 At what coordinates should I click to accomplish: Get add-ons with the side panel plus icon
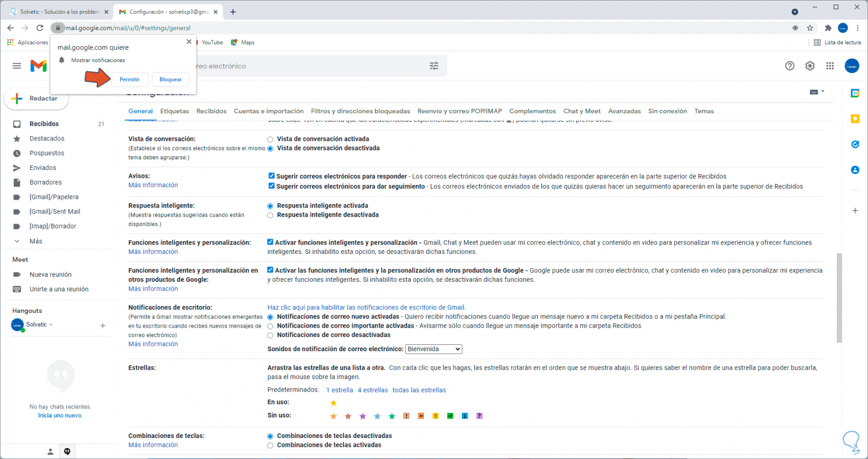click(855, 210)
